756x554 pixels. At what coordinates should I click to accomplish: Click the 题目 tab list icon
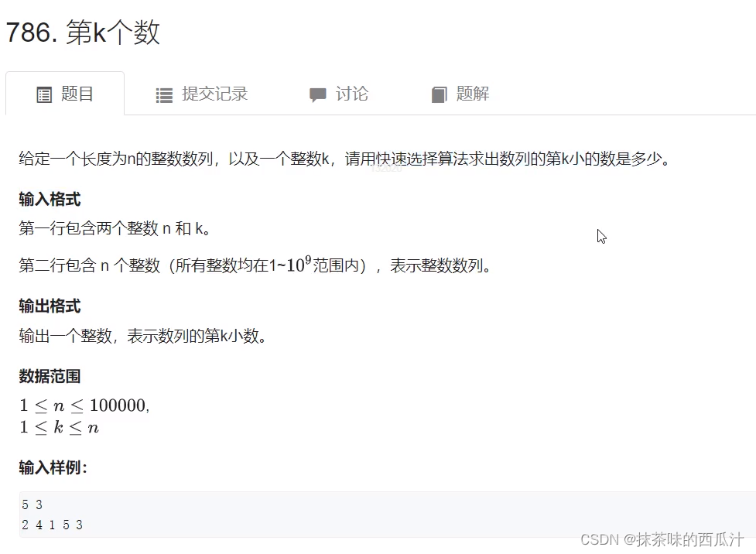(44, 94)
